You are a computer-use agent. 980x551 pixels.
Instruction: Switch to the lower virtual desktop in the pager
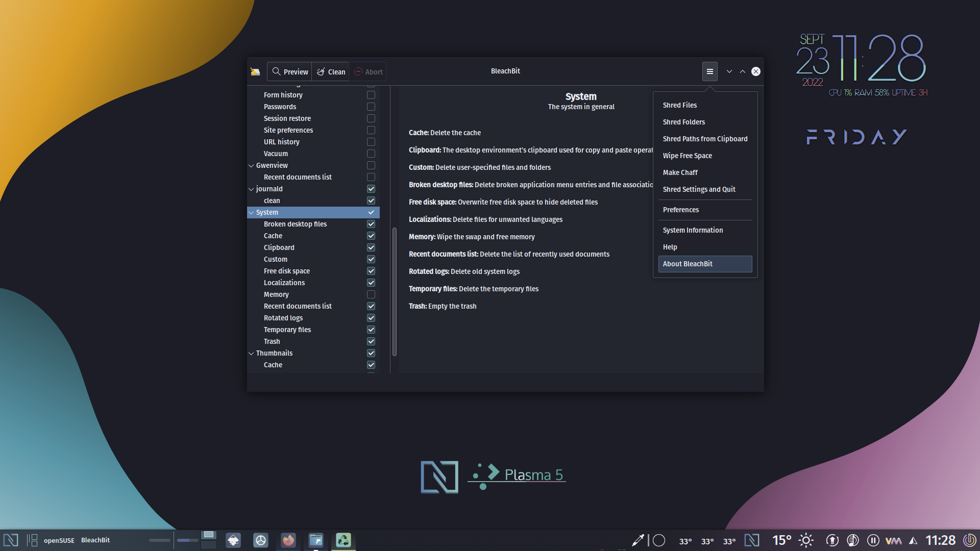click(x=209, y=545)
